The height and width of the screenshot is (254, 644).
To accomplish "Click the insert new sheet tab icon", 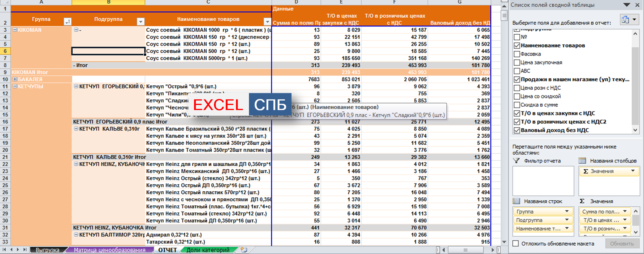I will point(244,250).
